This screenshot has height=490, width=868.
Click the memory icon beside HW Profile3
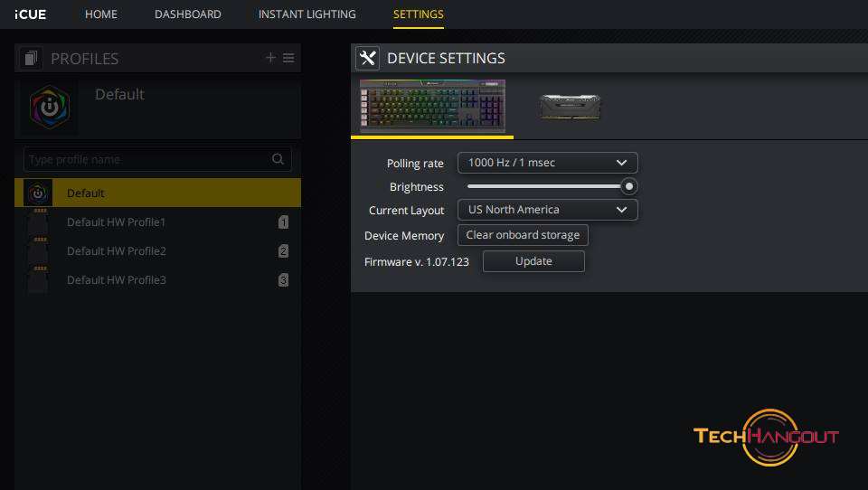click(x=39, y=279)
